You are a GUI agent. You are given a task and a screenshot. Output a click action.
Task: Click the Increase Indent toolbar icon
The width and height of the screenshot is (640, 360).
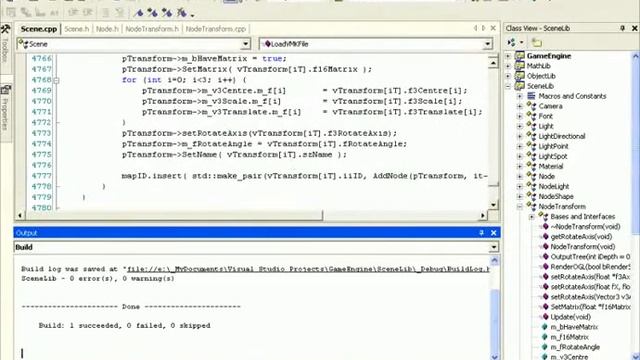(x=87, y=13)
